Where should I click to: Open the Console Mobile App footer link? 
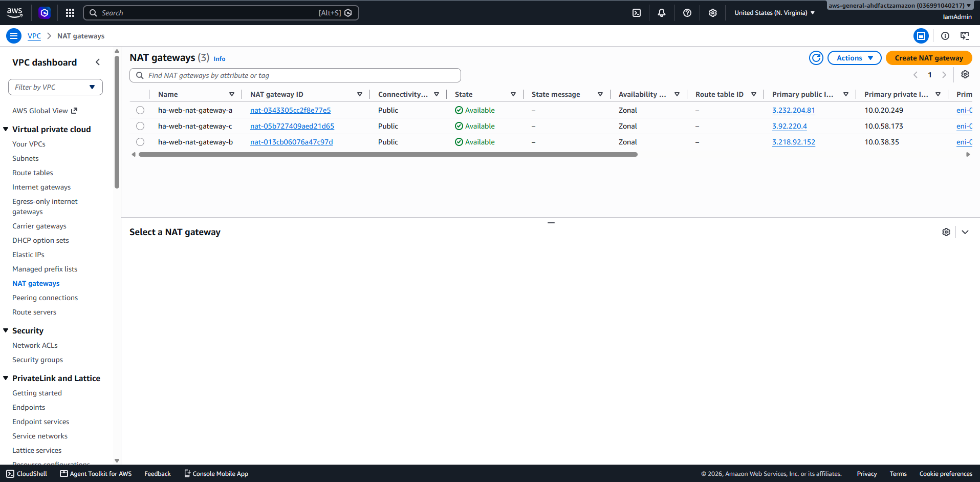(x=216, y=474)
